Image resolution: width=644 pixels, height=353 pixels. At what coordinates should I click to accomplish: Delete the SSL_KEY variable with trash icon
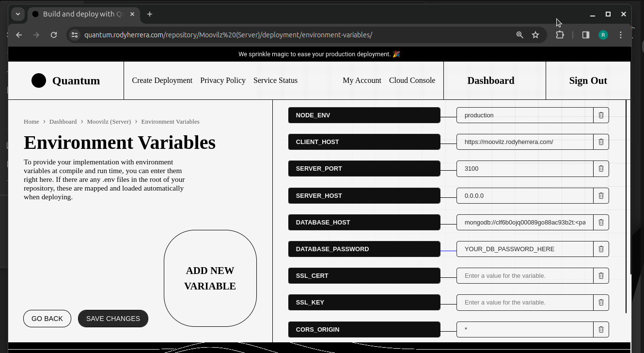point(601,303)
